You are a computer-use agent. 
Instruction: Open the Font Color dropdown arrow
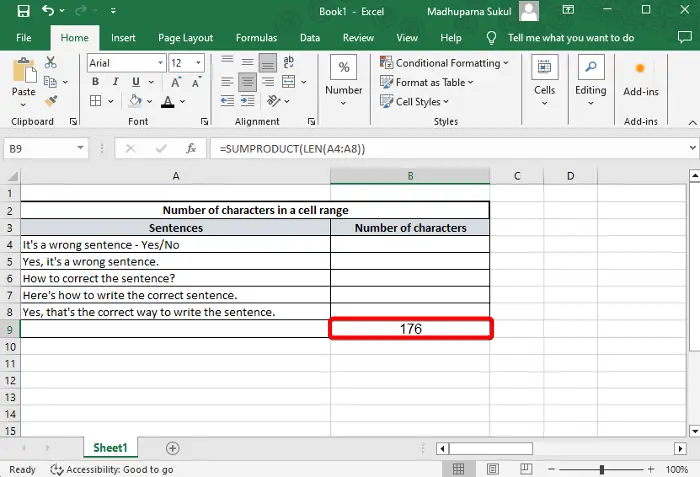point(183,102)
